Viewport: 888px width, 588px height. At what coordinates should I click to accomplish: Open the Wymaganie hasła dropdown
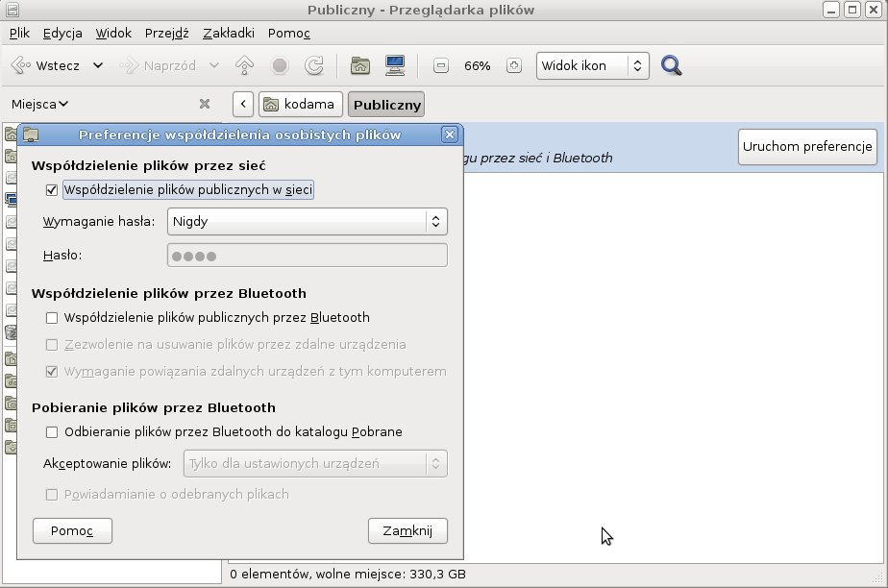pyautogui.click(x=307, y=222)
